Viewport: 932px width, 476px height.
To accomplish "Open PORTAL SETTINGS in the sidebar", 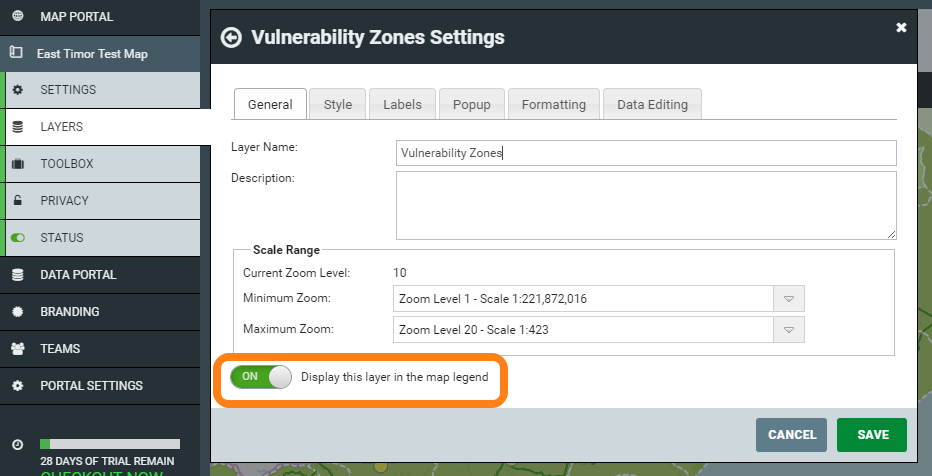I will [100, 385].
